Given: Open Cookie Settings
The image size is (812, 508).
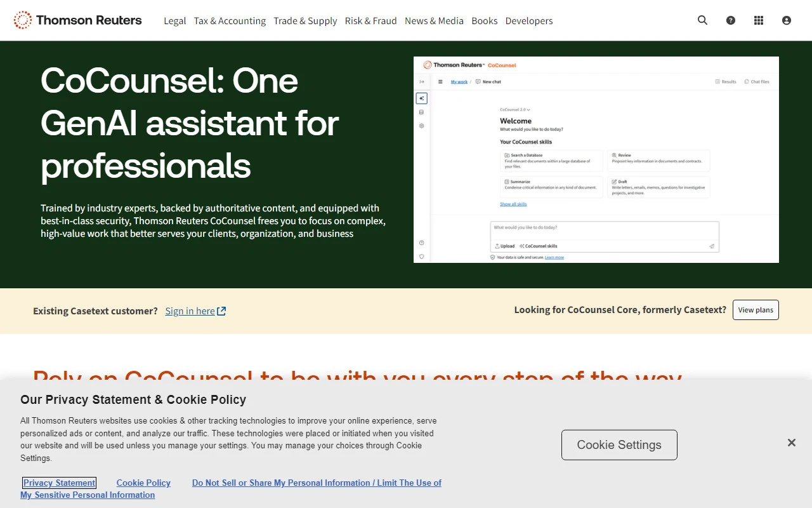Looking at the screenshot, I should 619,445.
